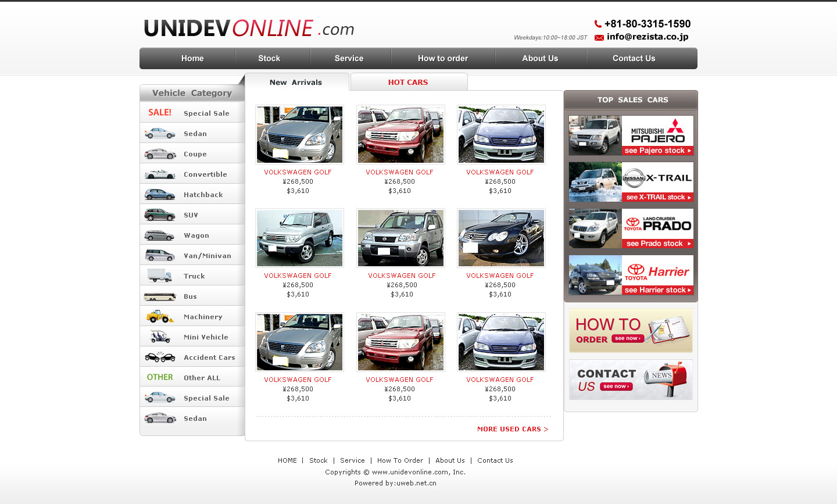
Task: Click the Powered by:uweb.net.cn text
Action: (x=395, y=483)
